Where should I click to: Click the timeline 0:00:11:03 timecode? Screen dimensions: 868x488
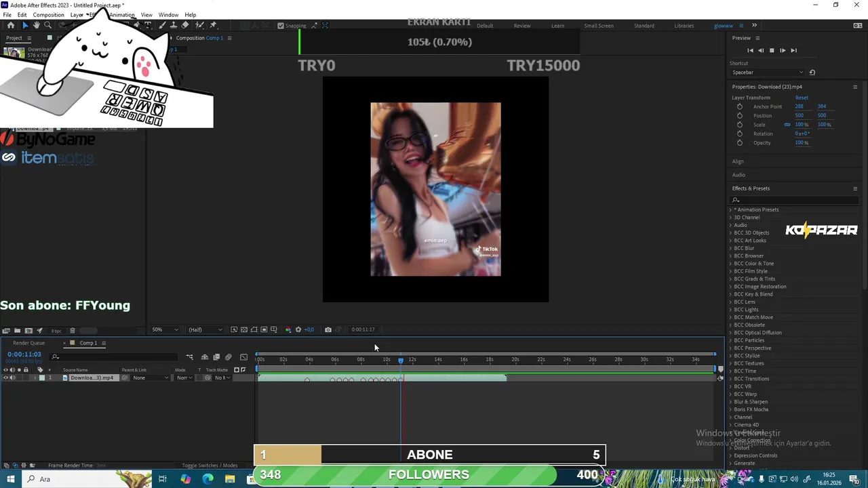(24, 354)
